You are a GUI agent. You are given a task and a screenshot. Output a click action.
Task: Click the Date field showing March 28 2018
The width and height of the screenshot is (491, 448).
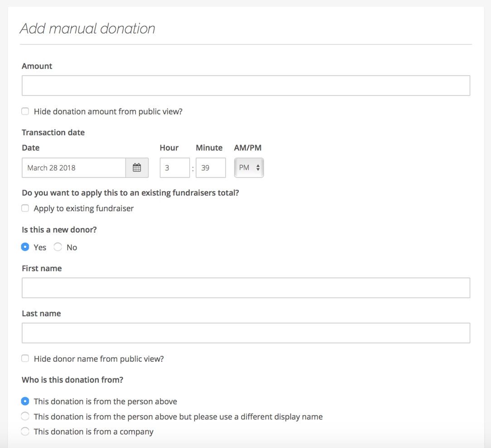pos(74,168)
